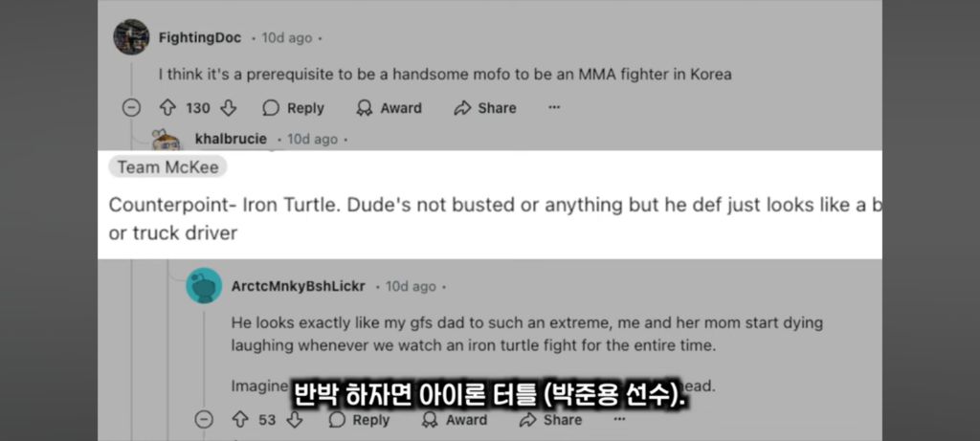Image resolution: width=980 pixels, height=441 pixels.
Task: Award ArctcMnkyBshLickr's comment
Action: pyautogui.click(x=455, y=419)
